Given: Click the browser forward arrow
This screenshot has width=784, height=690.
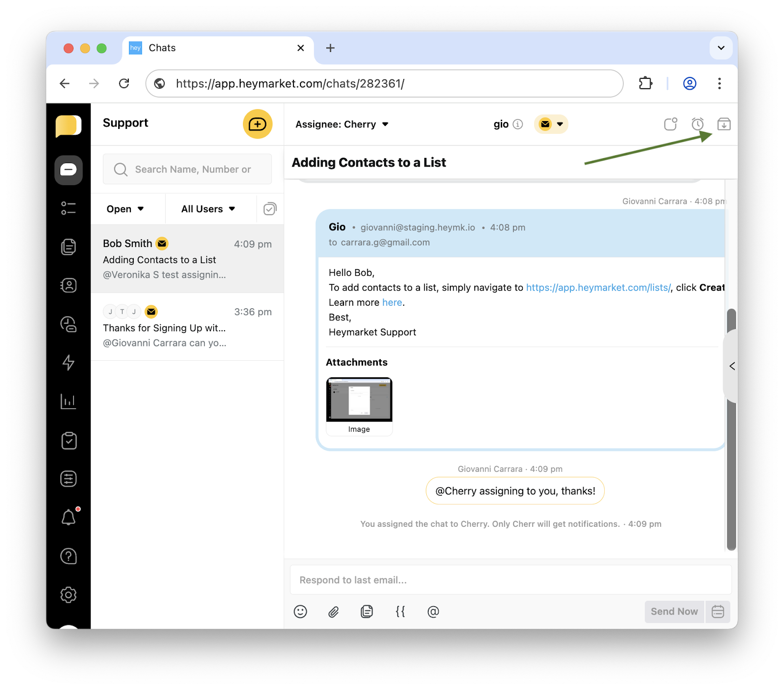Looking at the screenshot, I should click(94, 84).
